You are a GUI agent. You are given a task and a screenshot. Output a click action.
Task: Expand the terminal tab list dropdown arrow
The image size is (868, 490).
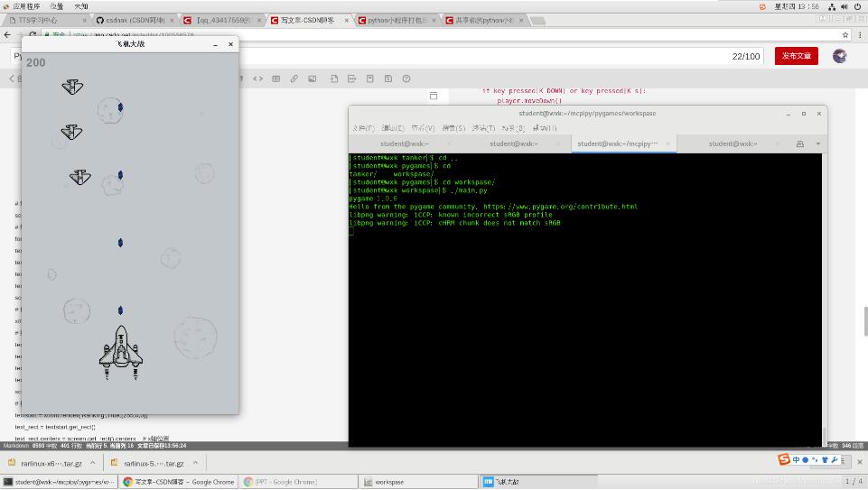tap(818, 143)
